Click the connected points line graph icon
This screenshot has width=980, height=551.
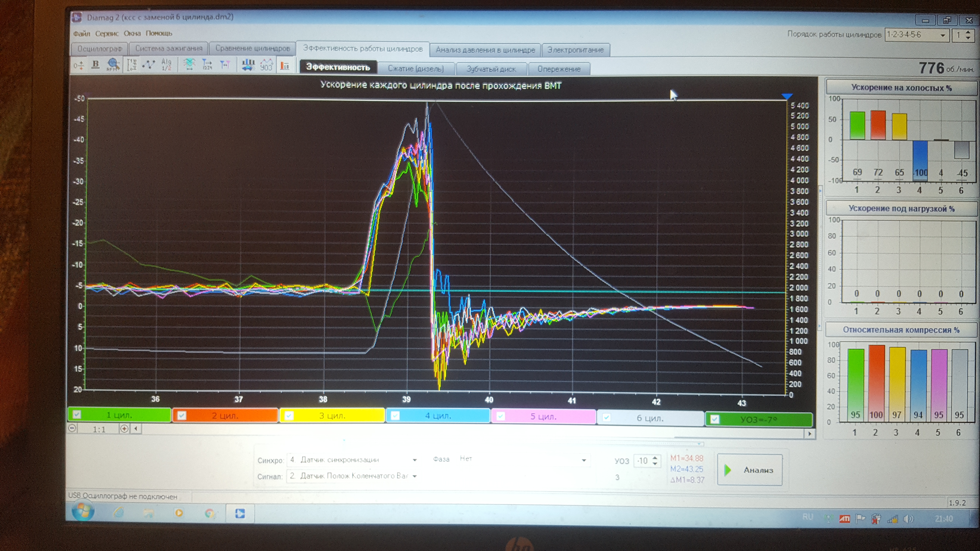coord(149,65)
